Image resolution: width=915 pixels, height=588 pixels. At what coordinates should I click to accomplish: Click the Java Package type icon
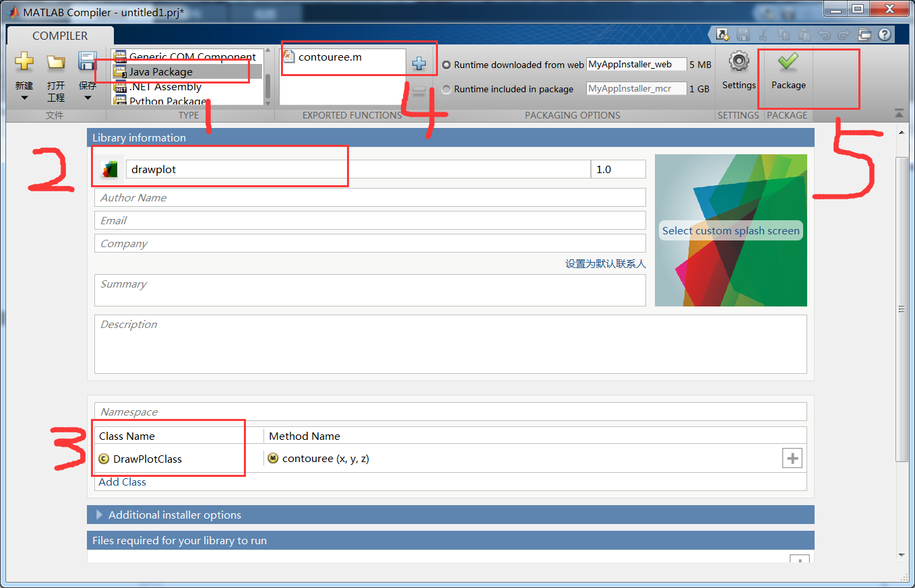121,71
